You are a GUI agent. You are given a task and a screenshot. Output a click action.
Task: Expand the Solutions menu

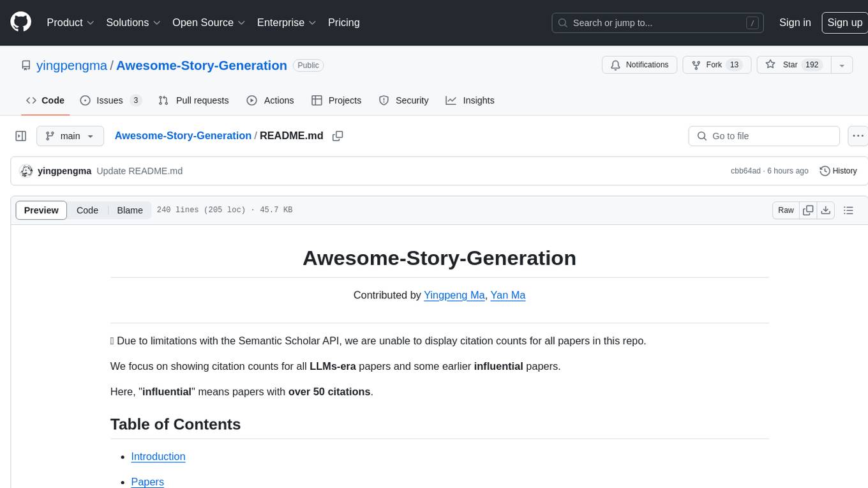(x=133, y=22)
